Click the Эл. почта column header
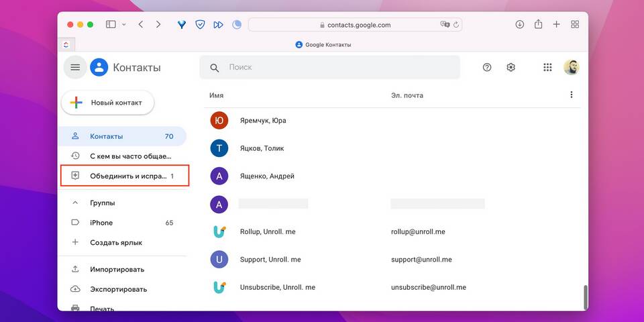 pos(407,95)
